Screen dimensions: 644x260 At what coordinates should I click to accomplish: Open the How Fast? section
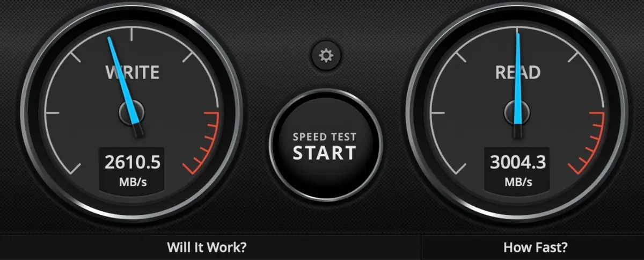[536, 248]
